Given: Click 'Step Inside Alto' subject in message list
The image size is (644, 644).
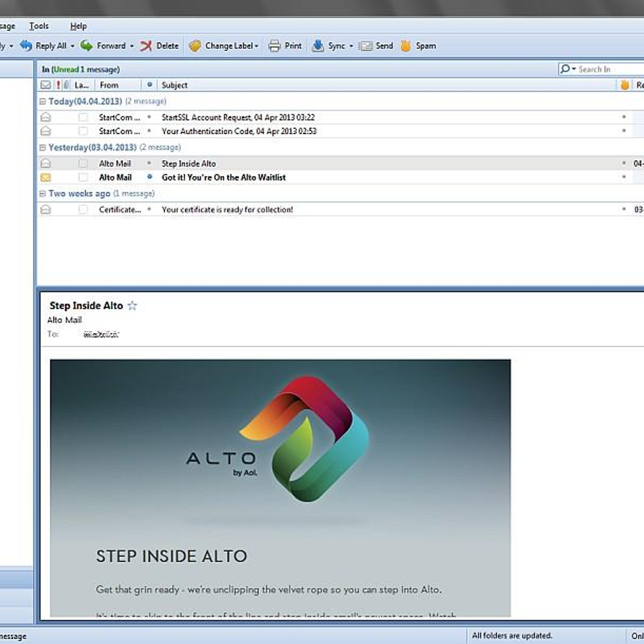Looking at the screenshot, I should 189,163.
